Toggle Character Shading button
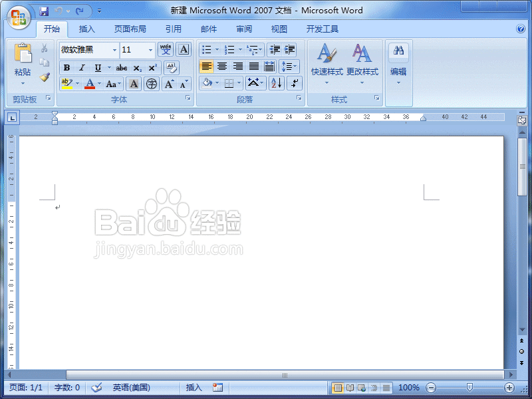Image resolution: width=532 pixels, height=399 pixels. (134, 84)
